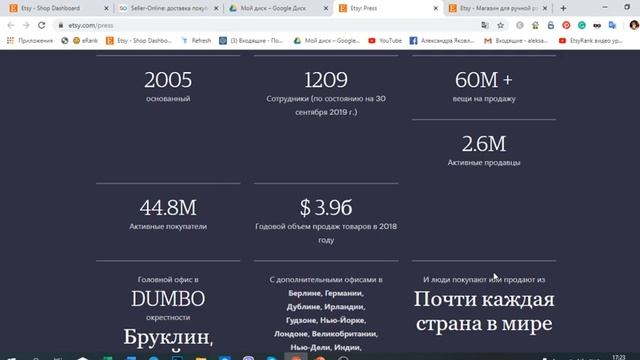Close the Etsy: Press tab
Screen dimensions: 640x360
(436, 8)
